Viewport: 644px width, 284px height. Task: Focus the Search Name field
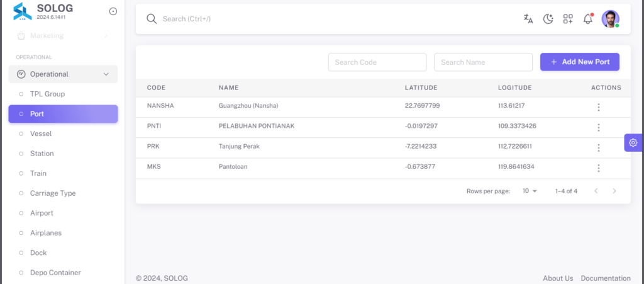[484, 62]
